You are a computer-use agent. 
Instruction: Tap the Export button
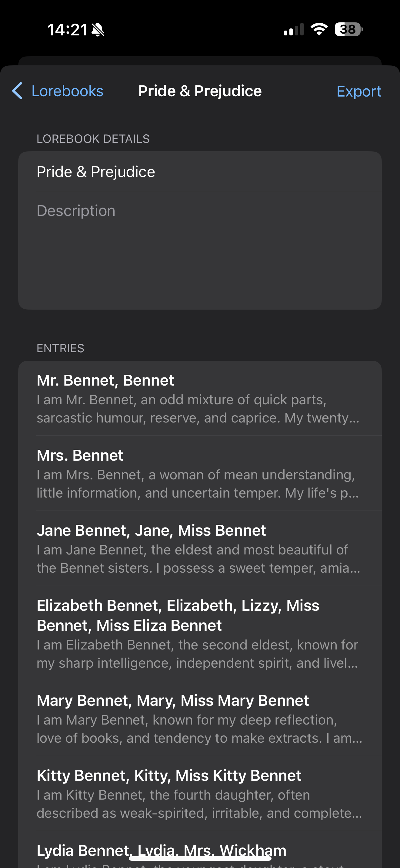359,91
